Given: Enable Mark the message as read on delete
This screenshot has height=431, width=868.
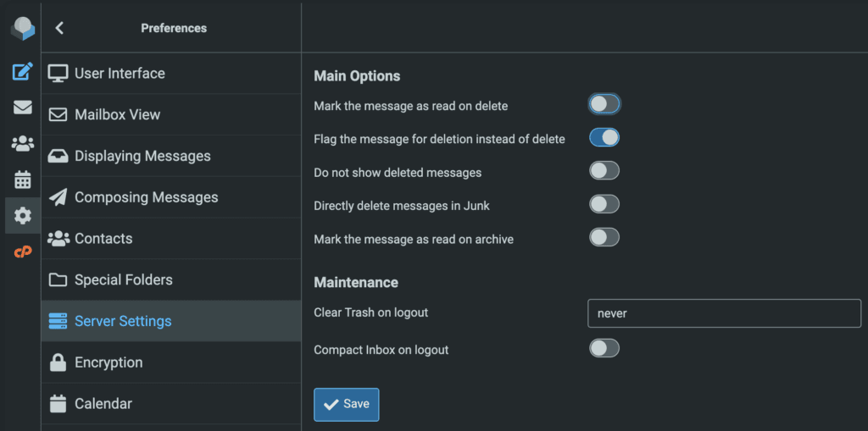Looking at the screenshot, I should point(604,104).
